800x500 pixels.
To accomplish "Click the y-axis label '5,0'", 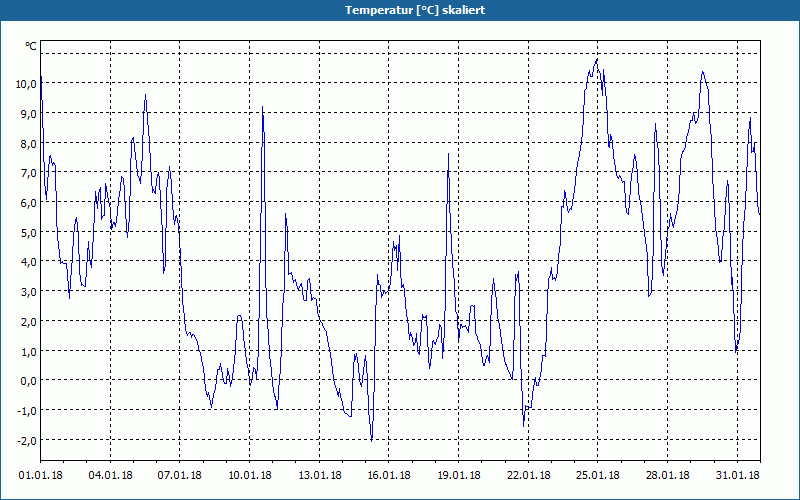I will coord(29,233).
